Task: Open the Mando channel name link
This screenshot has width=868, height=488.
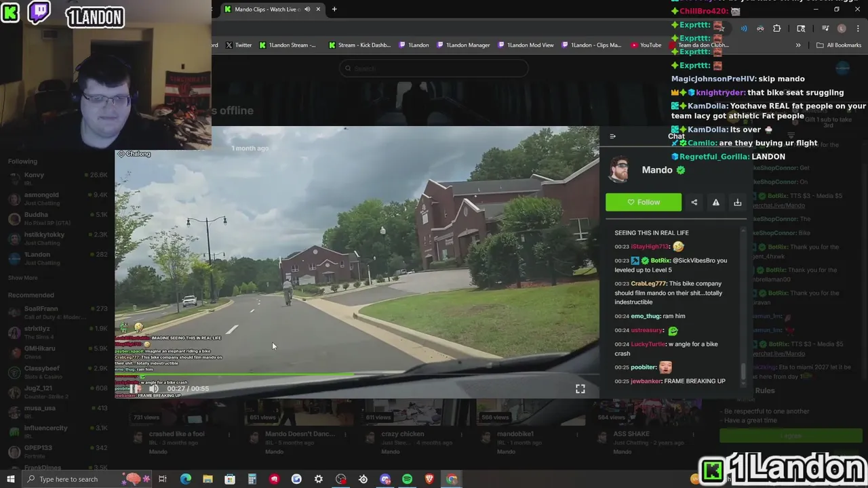Action: pyautogui.click(x=657, y=170)
